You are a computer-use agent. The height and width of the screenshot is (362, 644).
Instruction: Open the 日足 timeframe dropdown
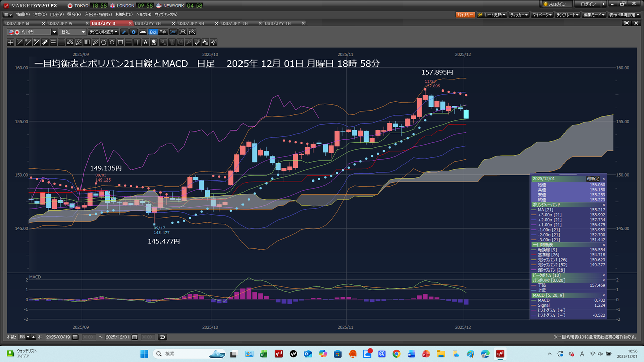point(72,32)
